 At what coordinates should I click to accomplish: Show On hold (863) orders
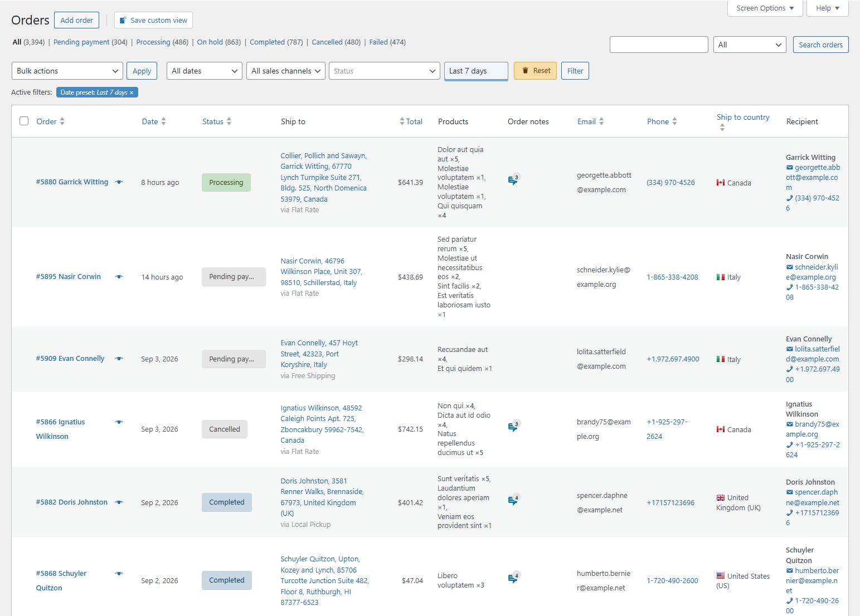219,42
